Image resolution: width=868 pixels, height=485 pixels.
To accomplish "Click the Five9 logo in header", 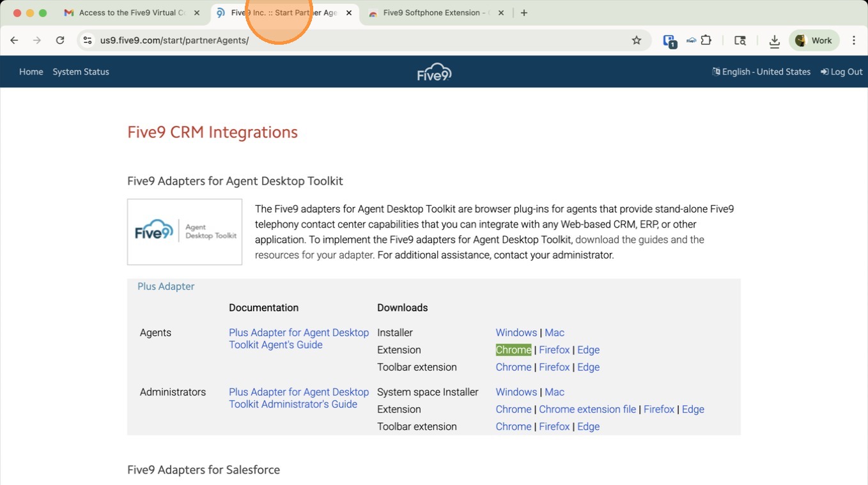I will pos(434,72).
